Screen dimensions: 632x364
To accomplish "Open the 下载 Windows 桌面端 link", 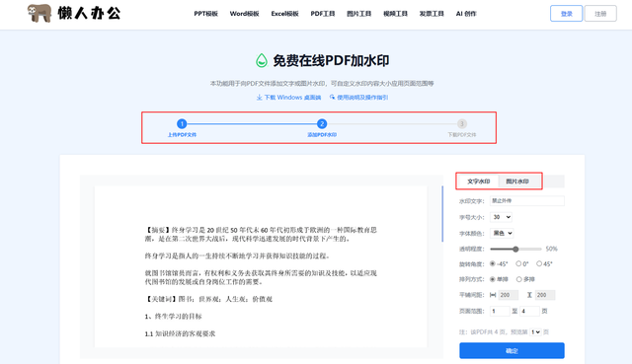I will [x=292, y=98].
